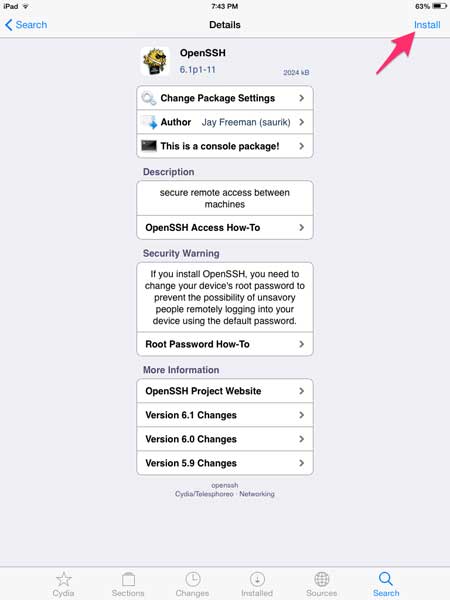Viewport: 450px width, 600px height.
Task: Tap the console package terminal icon
Action: [x=148, y=146]
